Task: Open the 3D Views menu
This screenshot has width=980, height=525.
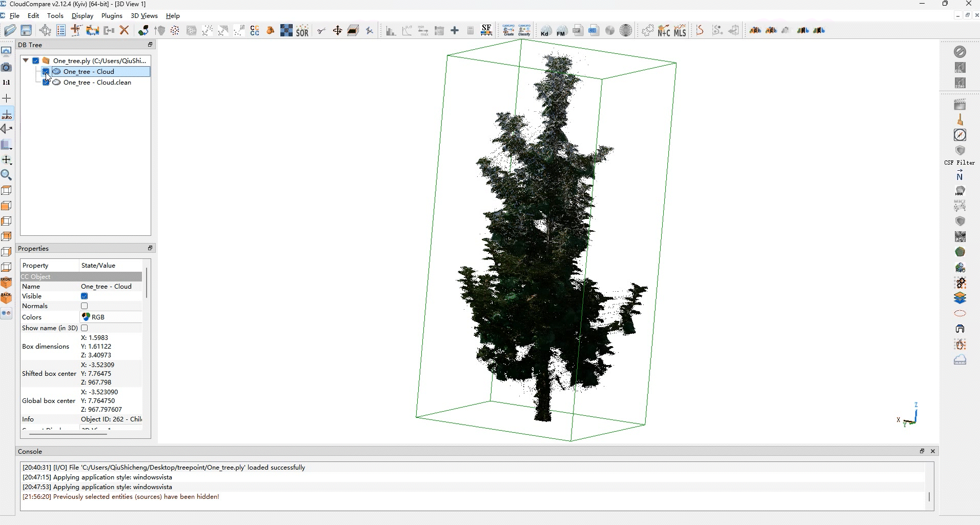Action: click(x=144, y=16)
